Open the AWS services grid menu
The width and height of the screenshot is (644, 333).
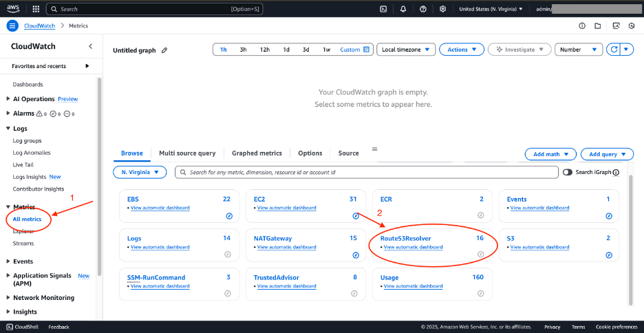click(36, 9)
